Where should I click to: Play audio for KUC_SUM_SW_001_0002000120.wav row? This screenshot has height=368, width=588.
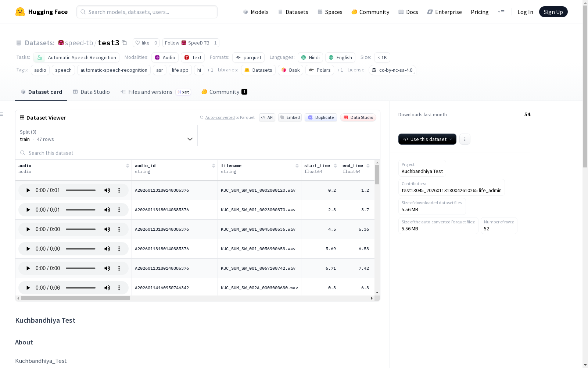click(28, 190)
